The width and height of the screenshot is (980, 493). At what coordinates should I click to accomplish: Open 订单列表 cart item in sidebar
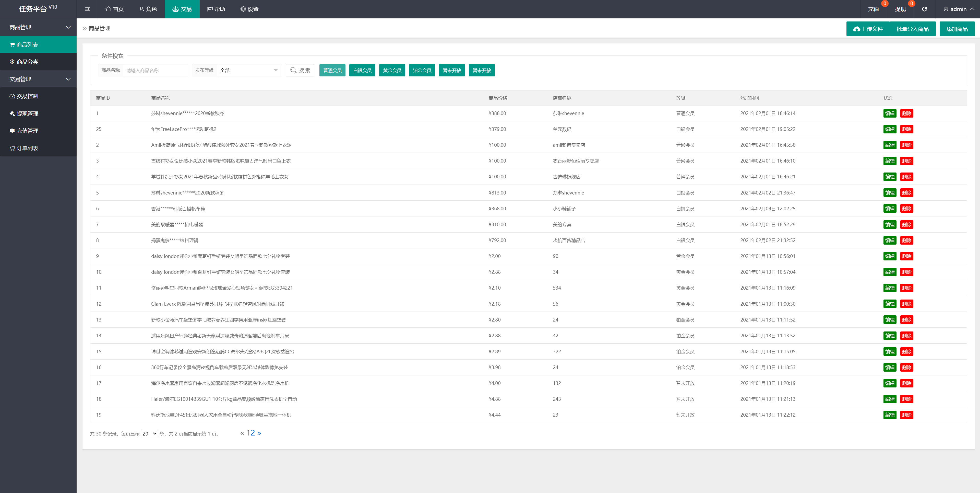point(27,148)
